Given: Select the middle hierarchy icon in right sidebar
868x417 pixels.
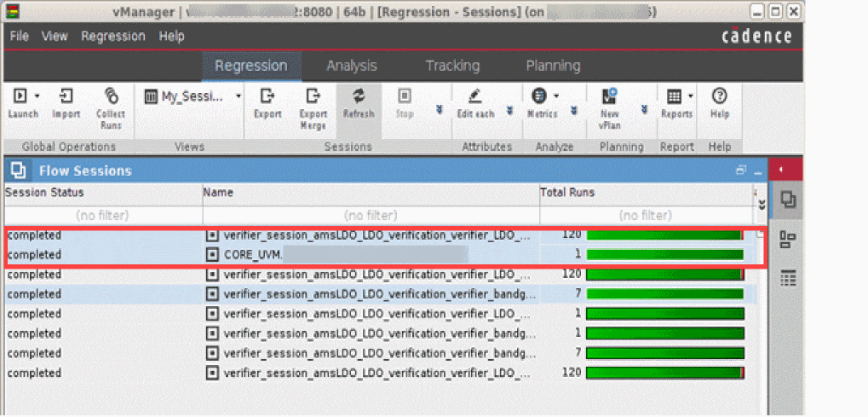Looking at the screenshot, I should tap(787, 240).
